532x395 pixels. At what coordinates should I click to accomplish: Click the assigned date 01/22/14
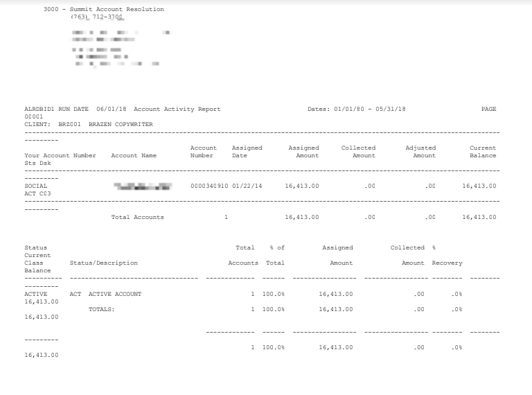coord(247,186)
